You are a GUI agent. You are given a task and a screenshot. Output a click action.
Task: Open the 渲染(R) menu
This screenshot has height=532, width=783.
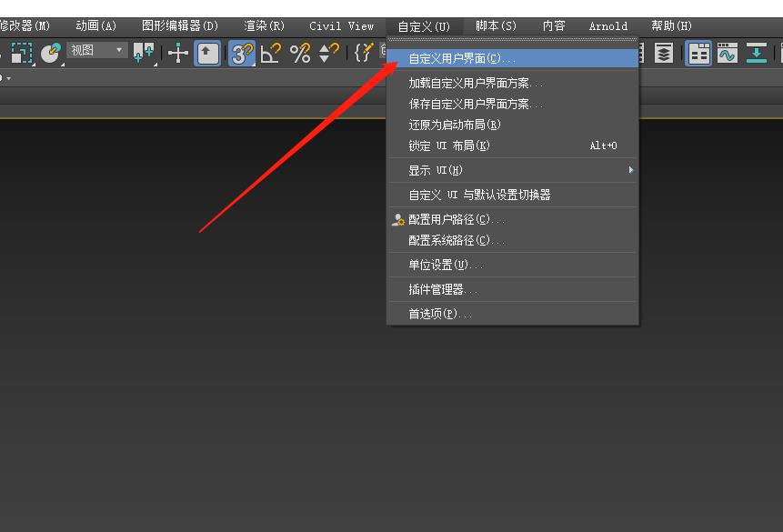coord(264,26)
